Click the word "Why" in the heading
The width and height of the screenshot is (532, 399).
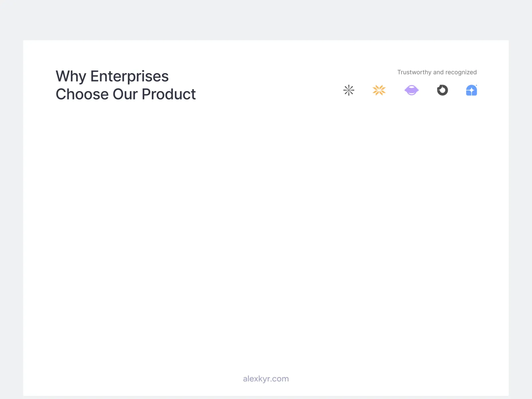pyautogui.click(x=71, y=76)
